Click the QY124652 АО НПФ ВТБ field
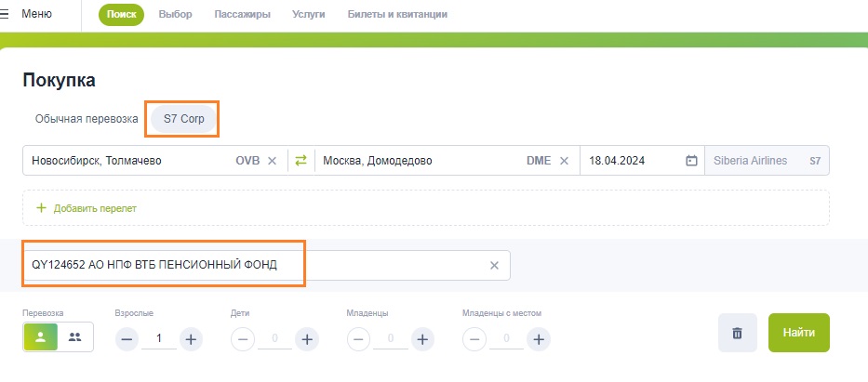 click(266, 265)
